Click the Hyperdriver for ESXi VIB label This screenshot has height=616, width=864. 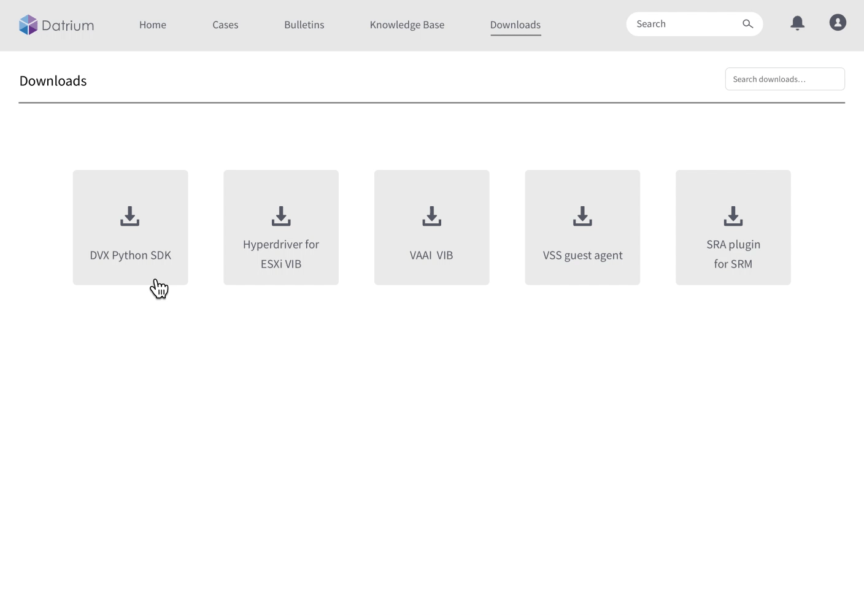click(281, 254)
